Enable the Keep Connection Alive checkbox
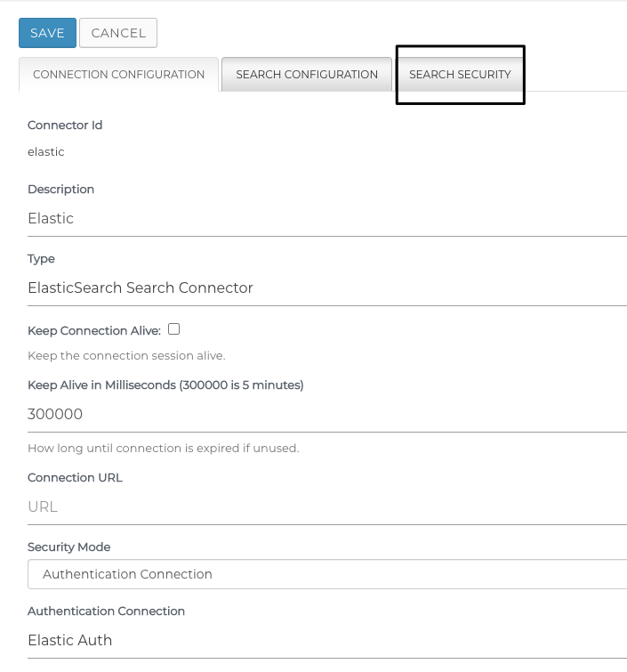This screenshot has width=627, height=672. tap(173, 329)
